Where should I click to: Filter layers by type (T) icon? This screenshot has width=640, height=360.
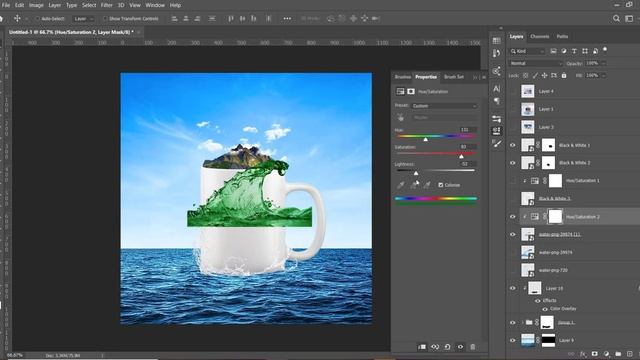[574, 51]
